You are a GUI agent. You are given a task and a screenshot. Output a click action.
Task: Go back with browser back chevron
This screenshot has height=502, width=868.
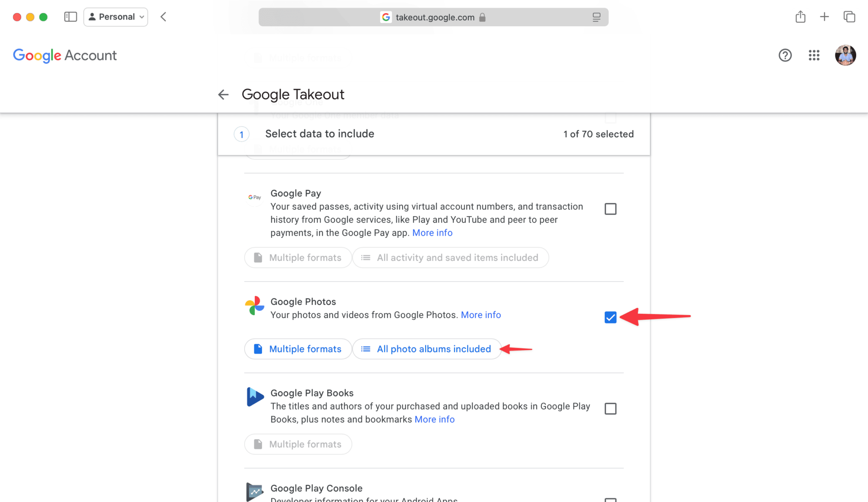click(x=164, y=17)
